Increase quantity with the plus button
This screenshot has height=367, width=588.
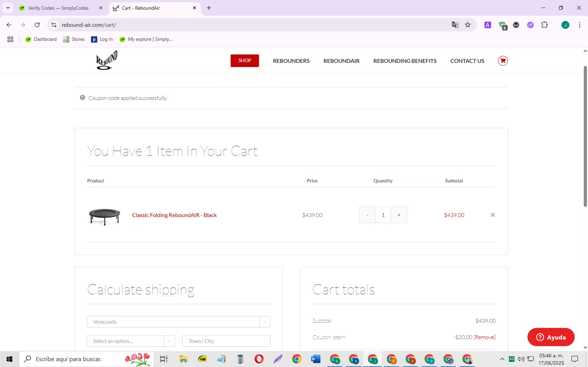[x=399, y=215]
